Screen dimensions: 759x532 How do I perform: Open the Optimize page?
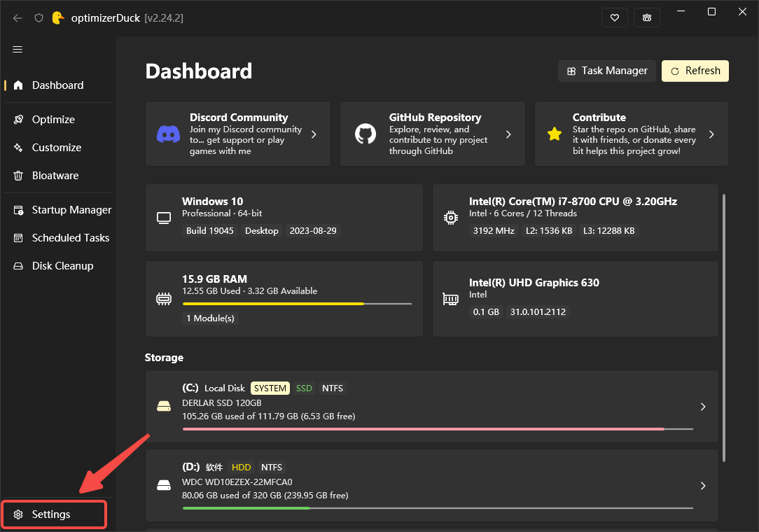pos(57,120)
